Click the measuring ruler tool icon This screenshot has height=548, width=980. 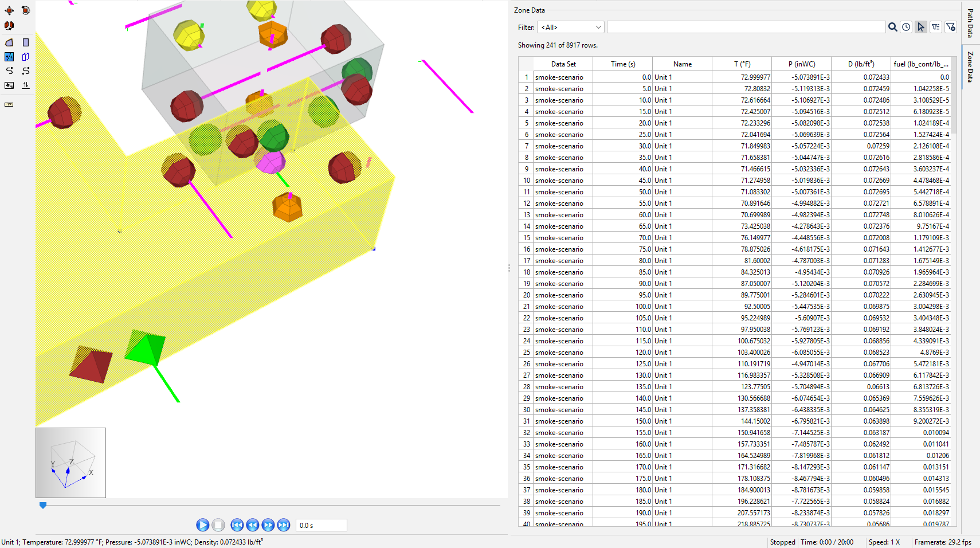click(x=9, y=104)
